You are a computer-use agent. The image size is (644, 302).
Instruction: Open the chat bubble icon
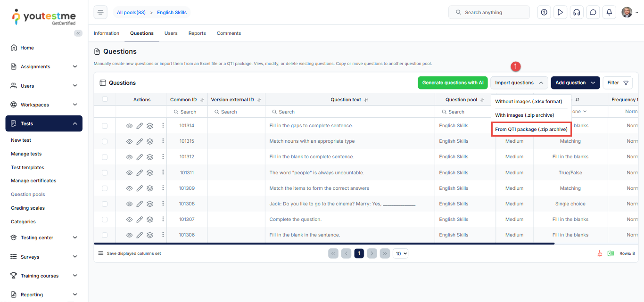tap(593, 13)
